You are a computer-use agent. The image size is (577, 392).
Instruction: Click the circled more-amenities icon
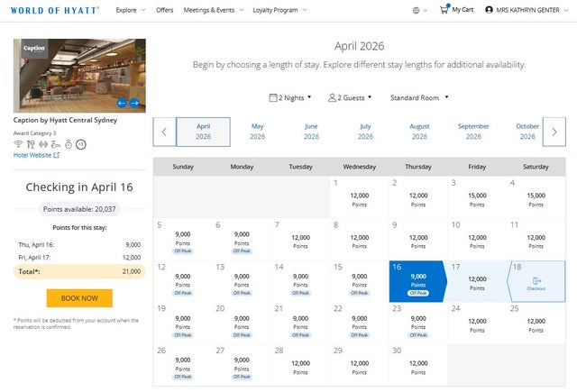pyautogui.click(x=81, y=144)
